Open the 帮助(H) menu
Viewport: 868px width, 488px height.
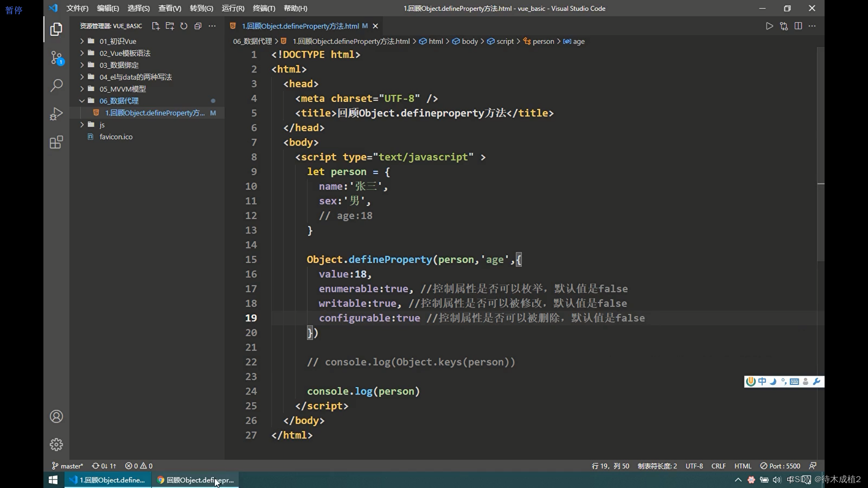point(295,8)
